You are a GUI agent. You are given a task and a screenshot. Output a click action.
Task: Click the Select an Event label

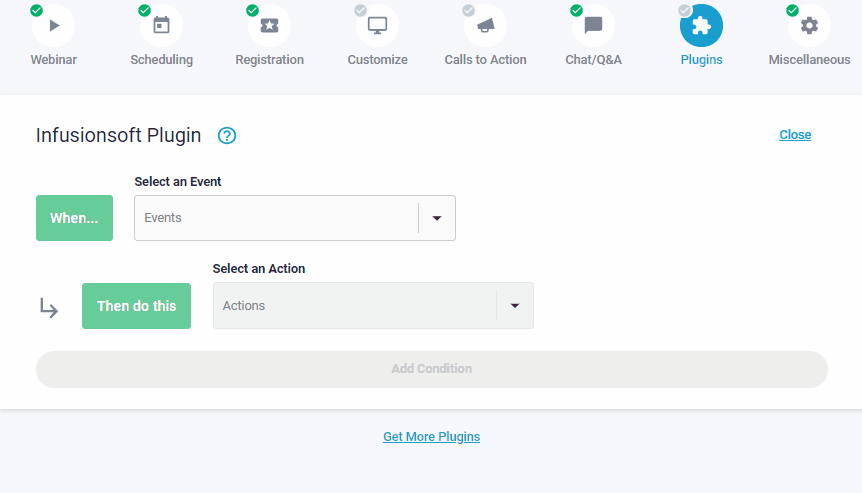[178, 181]
